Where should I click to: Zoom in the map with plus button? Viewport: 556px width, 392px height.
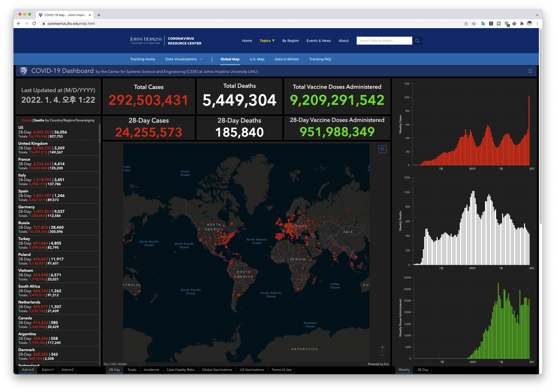coord(382,347)
